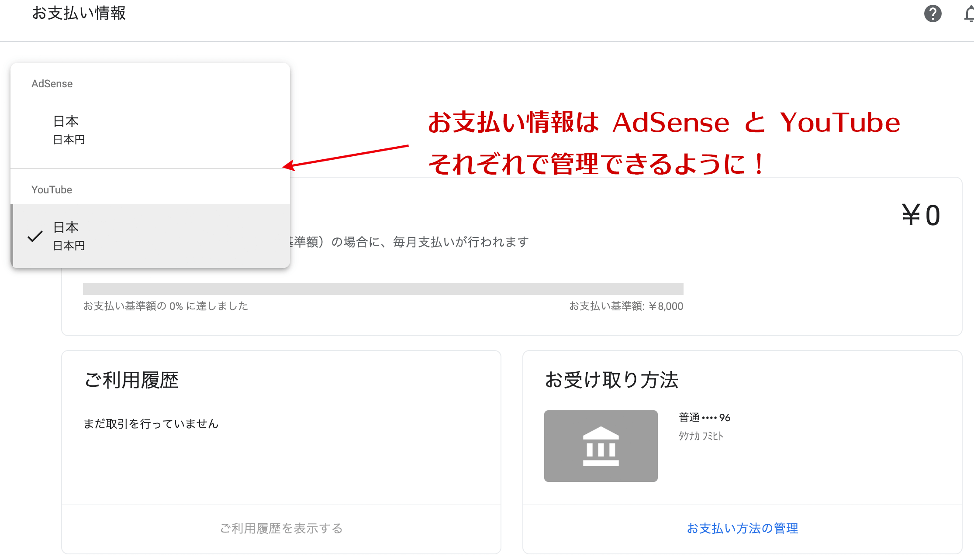The image size is (974, 560).
Task: Click the checkmark beside YouTube 日本
Action: click(35, 236)
